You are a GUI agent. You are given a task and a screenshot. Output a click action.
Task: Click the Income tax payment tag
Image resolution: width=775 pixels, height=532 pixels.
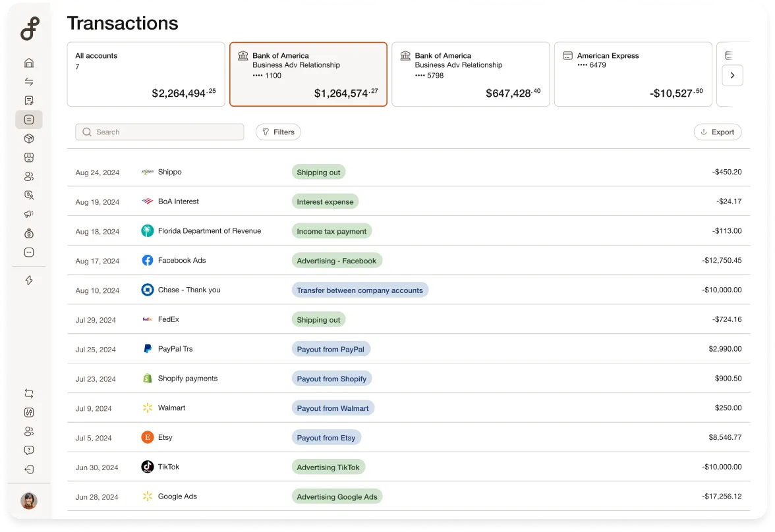331,231
